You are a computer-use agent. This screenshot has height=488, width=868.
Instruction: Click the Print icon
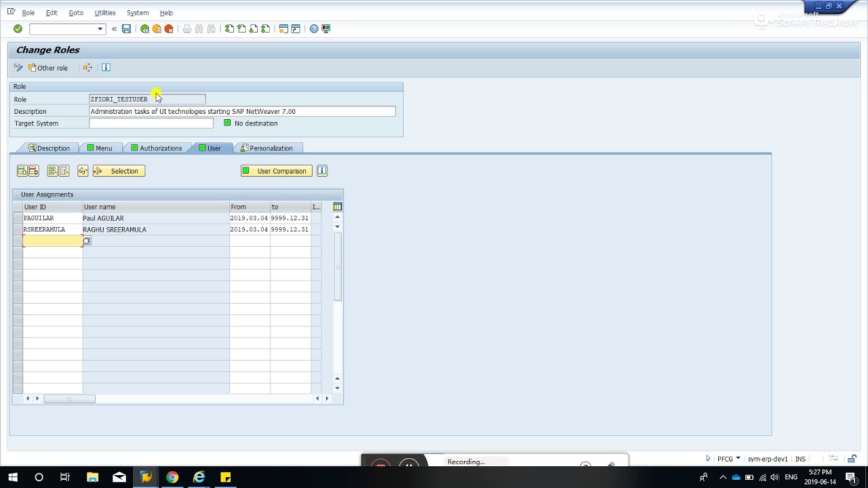click(187, 28)
